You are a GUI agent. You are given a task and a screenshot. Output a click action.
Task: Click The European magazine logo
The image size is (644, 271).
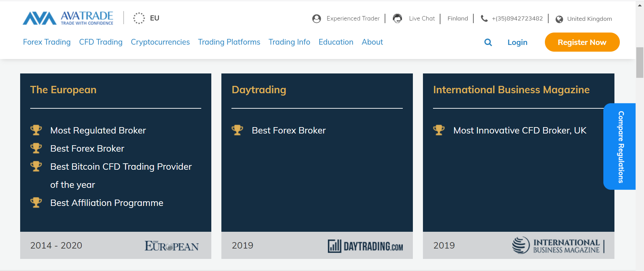[x=172, y=246]
